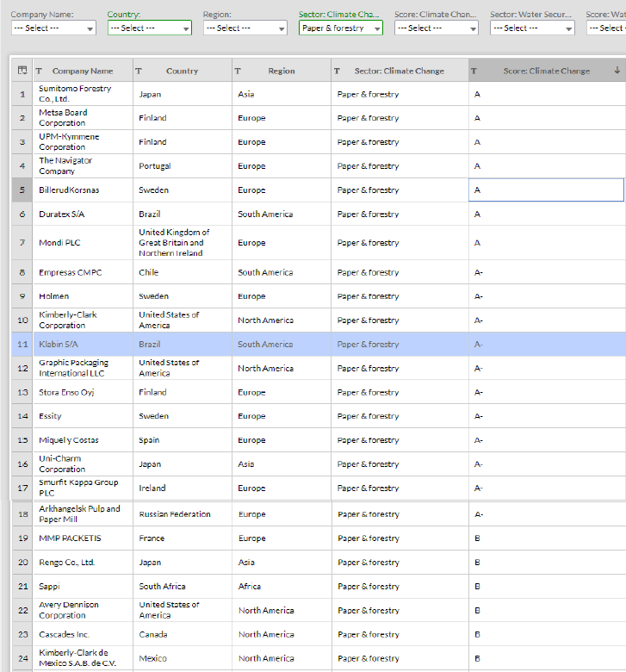Click Kimberly-Clark de Mexico S.A.B. de C.V. cell
626x672 pixels.
coord(84,658)
